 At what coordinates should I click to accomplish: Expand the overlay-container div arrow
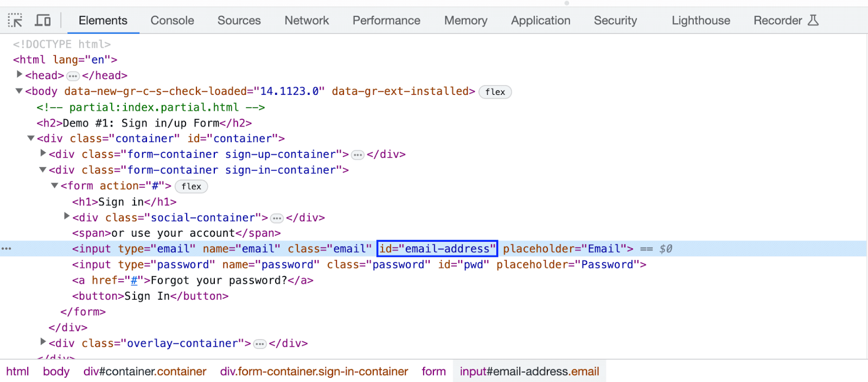pos(43,342)
